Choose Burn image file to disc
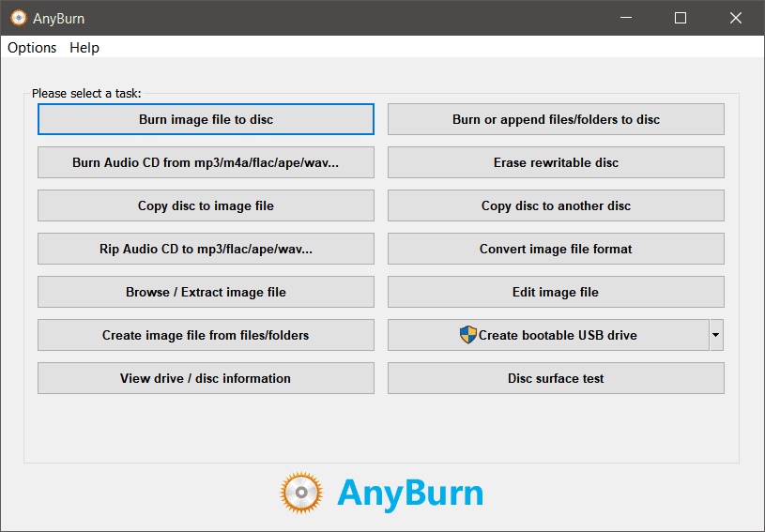This screenshot has width=765, height=532. (206, 119)
